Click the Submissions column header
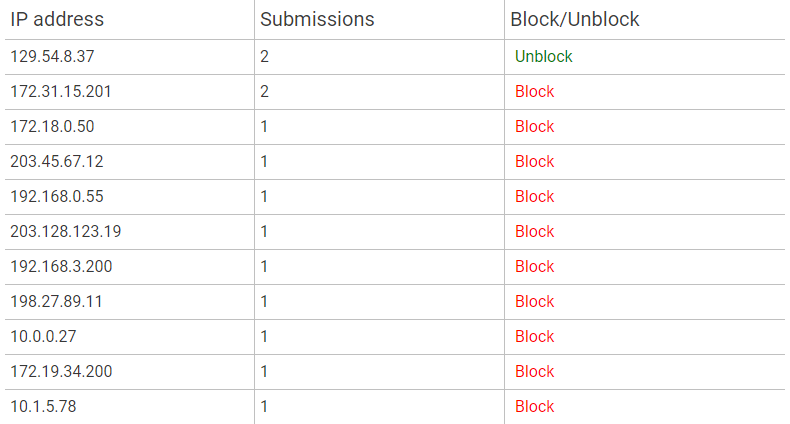 click(317, 19)
